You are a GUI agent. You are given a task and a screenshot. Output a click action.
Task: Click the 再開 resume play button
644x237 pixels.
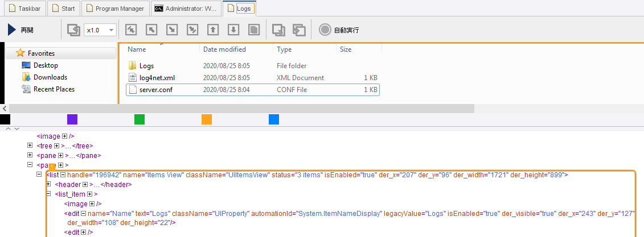[20, 30]
